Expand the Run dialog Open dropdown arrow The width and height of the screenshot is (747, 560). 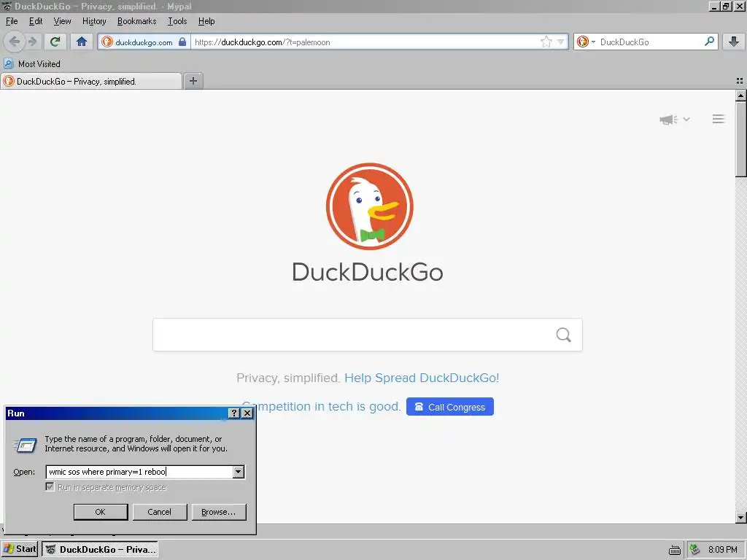(239, 472)
